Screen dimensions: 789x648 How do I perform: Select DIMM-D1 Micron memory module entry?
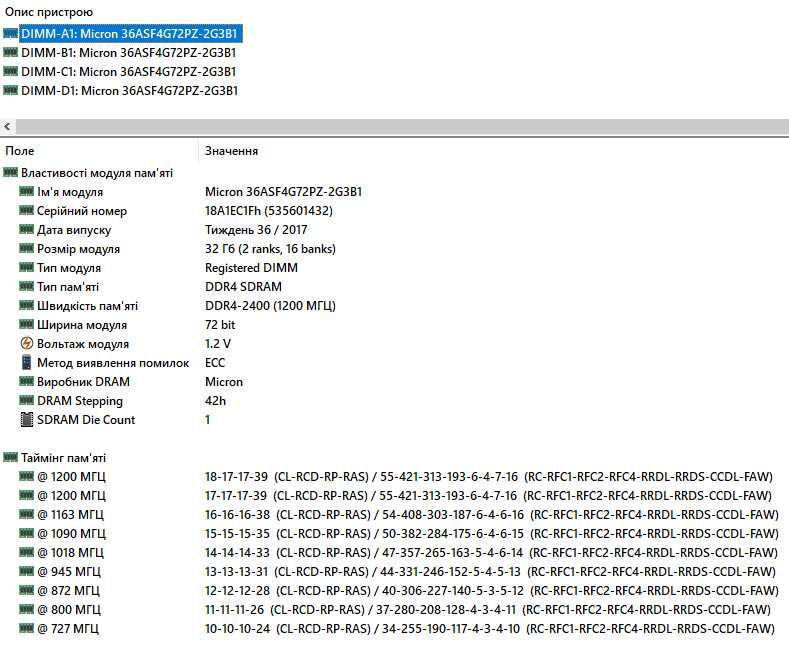(129, 91)
